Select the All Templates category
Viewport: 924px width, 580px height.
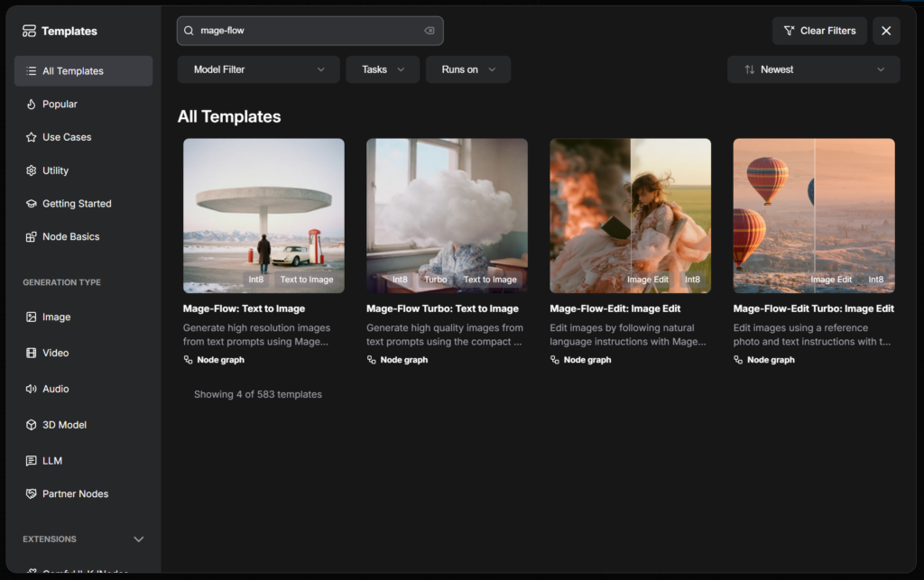click(84, 71)
